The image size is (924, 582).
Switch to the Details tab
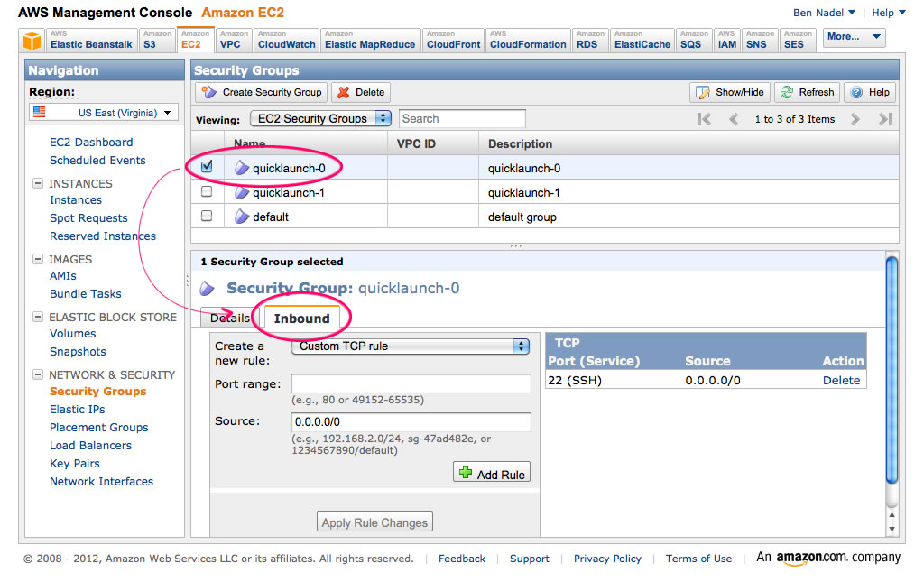(x=230, y=319)
